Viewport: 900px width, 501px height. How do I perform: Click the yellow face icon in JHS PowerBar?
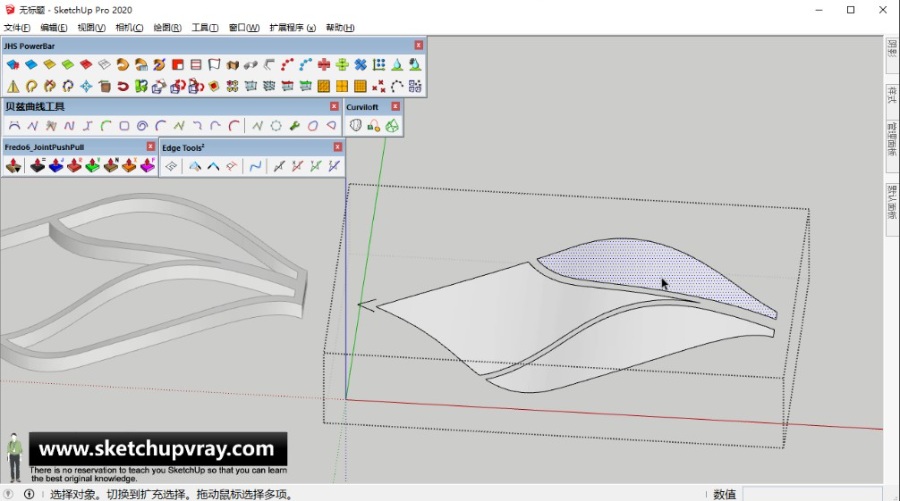point(49,65)
